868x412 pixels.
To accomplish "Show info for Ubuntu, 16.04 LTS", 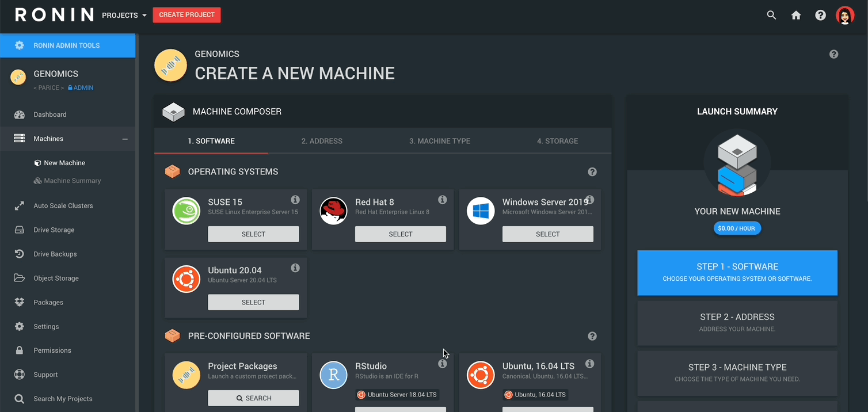I will pyautogui.click(x=590, y=364).
